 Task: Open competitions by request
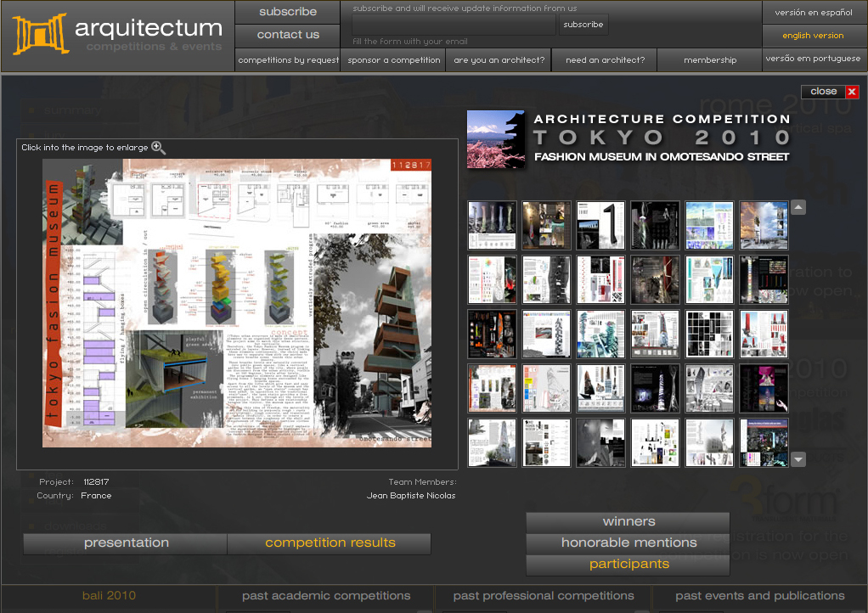pyautogui.click(x=288, y=59)
